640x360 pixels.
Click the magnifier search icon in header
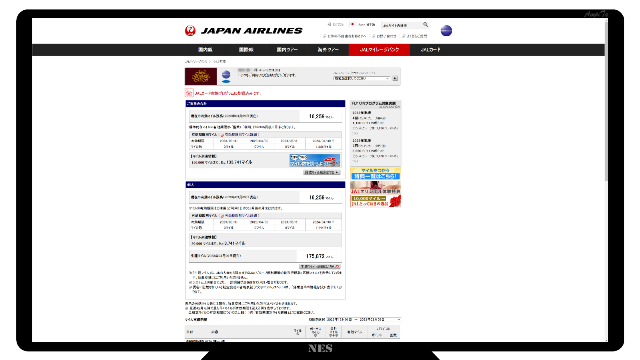[425, 25]
